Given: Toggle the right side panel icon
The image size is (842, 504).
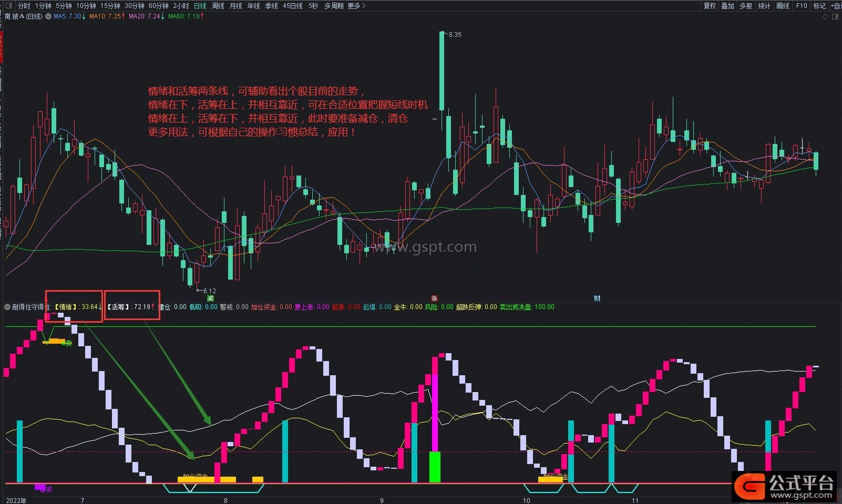Looking at the screenshot, I should click(x=836, y=17).
